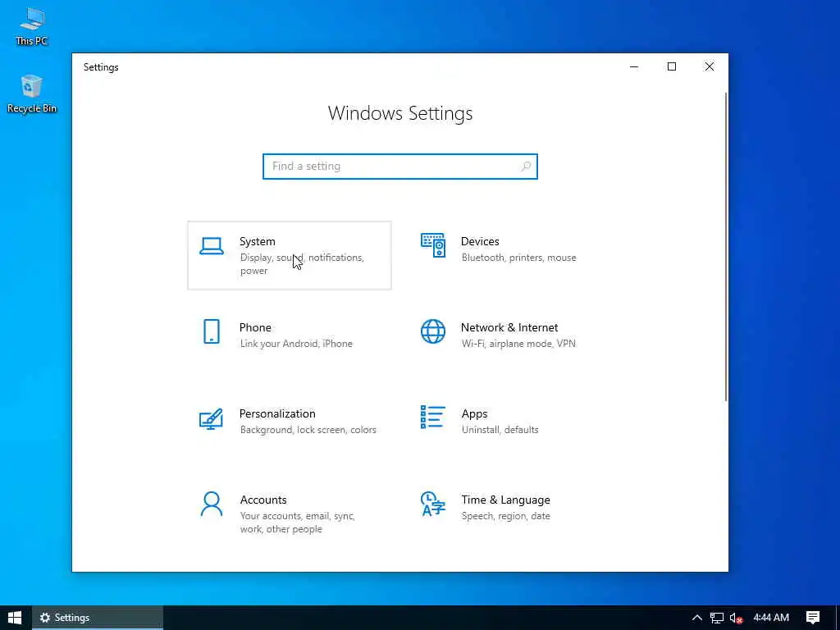Open the Personalization paintbrush icon
The height and width of the screenshot is (630, 840).
tap(211, 419)
